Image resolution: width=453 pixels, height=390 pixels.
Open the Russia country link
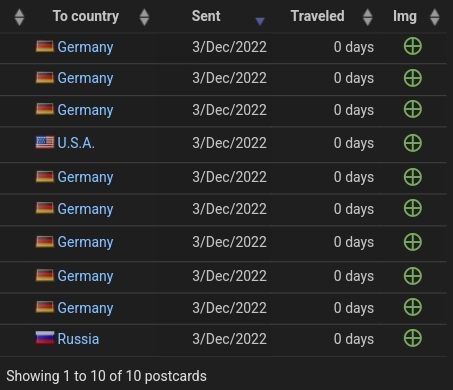pyautogui.click(x=78, y=339)
